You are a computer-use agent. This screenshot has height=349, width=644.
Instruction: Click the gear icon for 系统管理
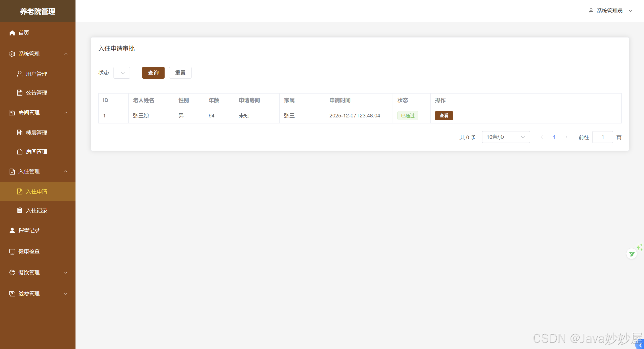(x=12, y=54)
